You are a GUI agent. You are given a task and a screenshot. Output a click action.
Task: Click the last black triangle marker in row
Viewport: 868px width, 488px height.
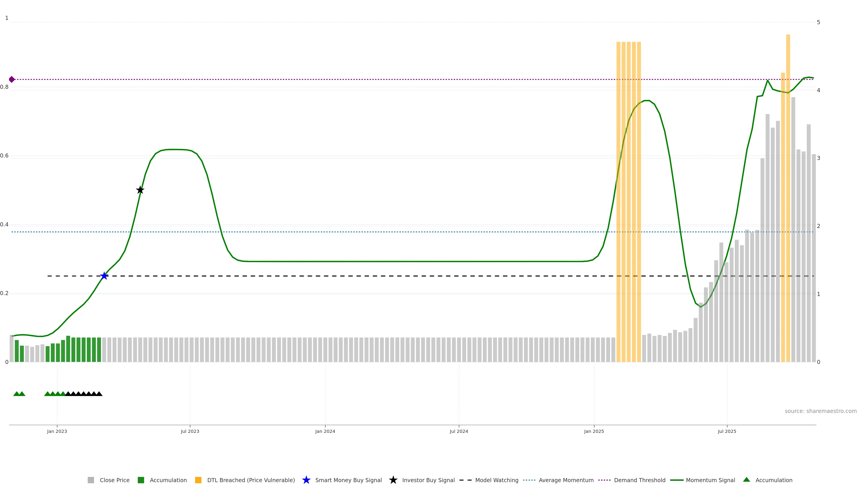(99, 394)
